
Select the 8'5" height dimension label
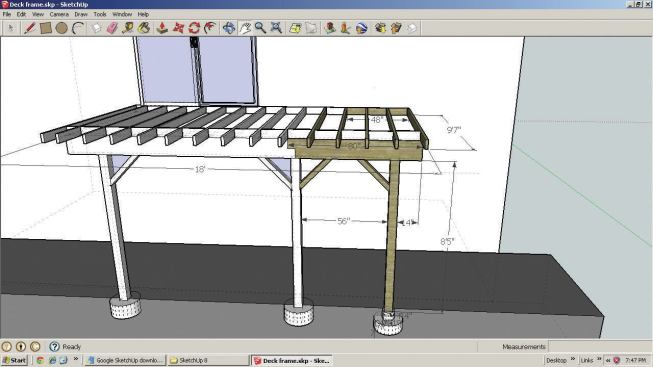(447, 241)
